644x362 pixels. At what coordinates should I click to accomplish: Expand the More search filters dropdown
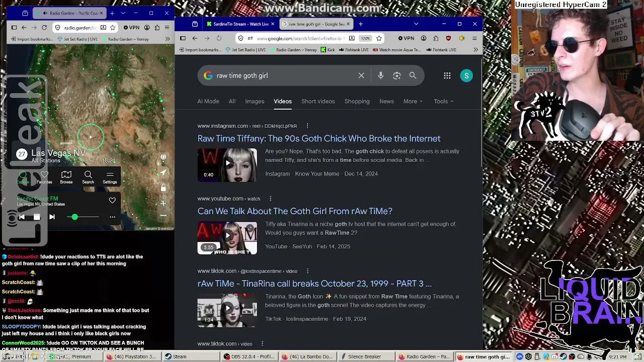coord(413,101)
